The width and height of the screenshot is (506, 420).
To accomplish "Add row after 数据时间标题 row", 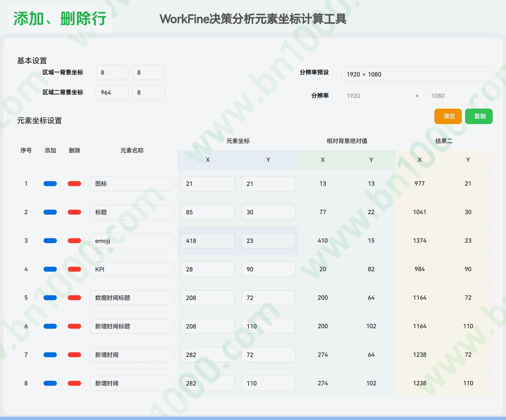I will pos(50,298).
